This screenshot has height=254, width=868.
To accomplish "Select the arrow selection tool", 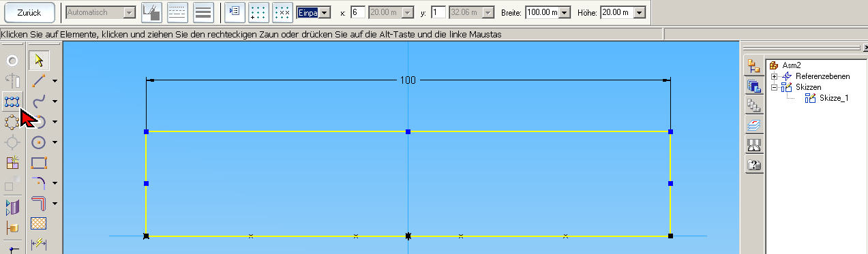I will (39, 61).
